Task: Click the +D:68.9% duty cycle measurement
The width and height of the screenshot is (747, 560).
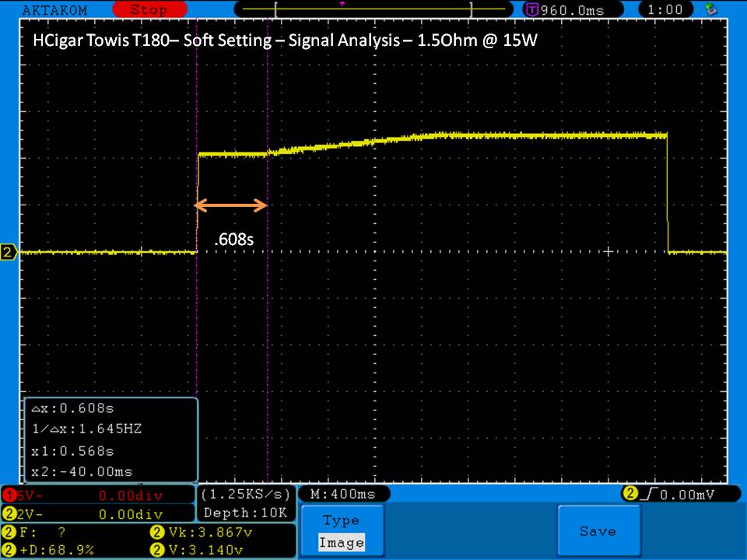Action: [54, 550]
